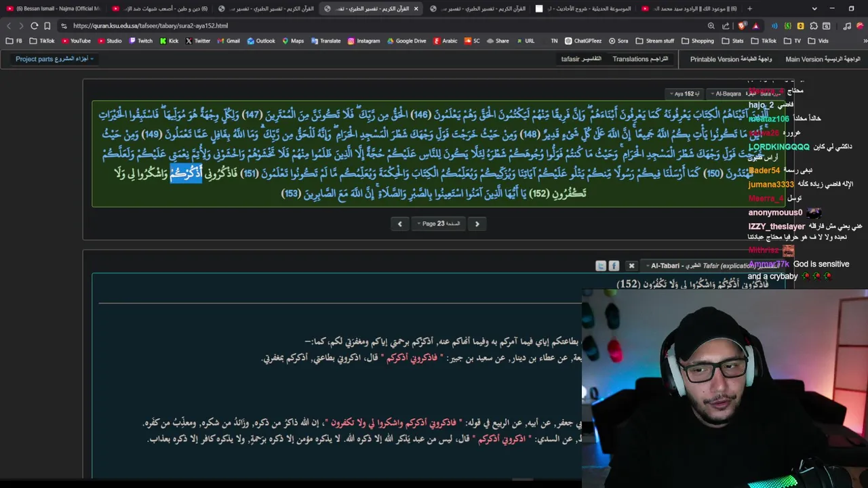The height and width of the screenshot is (488, 868).
Task: Open the Kick bookmark
Action: pyautogui.click(x=170, y=41)
